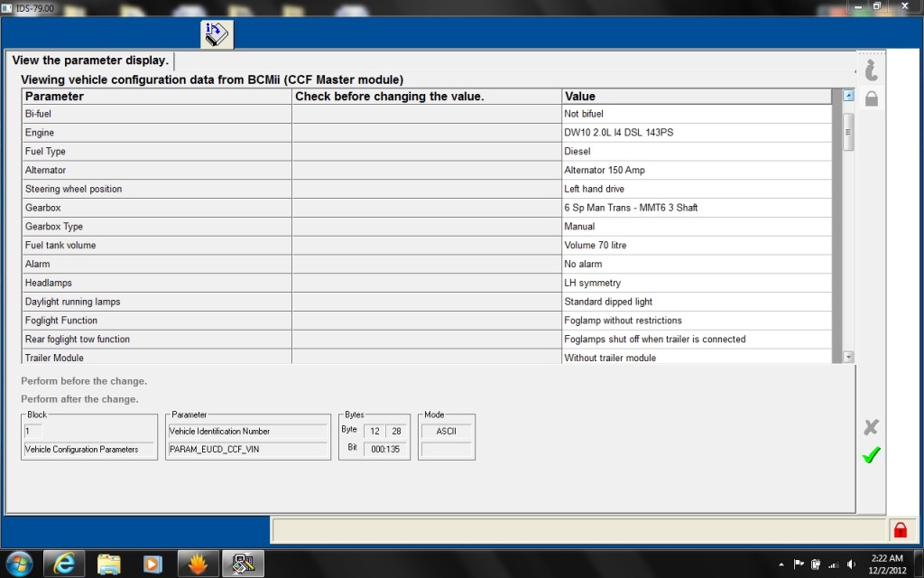Image resolution: width=924 pixels, height=578 pixels.
Task: Click the scrollbar down arrow
Action: point(847,358)
